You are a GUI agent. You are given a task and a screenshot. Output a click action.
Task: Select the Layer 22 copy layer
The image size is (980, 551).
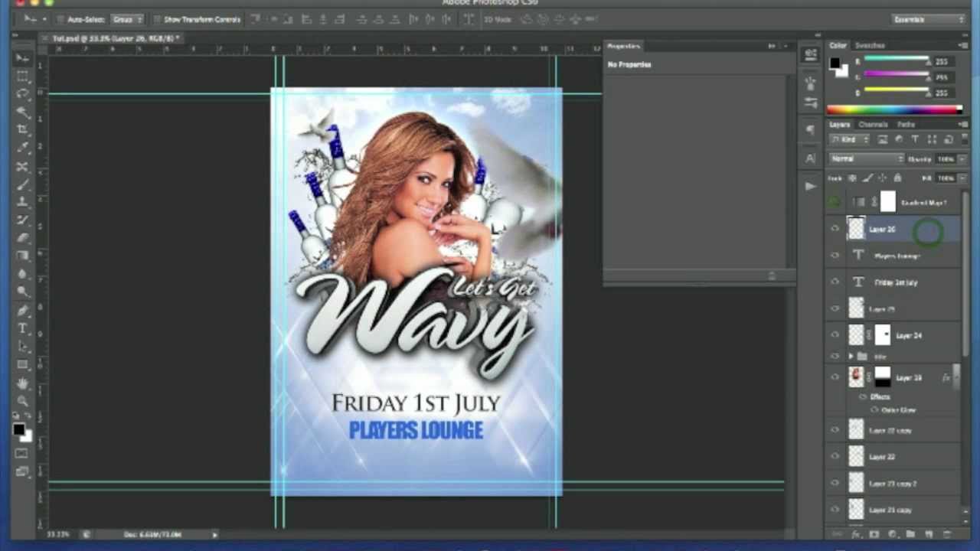[890, 430]
